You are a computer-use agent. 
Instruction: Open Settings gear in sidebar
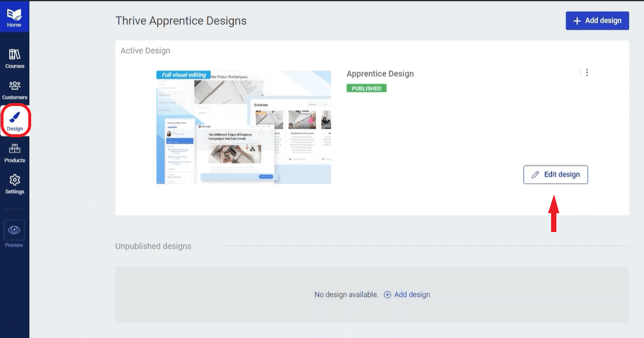pos(14,184)
